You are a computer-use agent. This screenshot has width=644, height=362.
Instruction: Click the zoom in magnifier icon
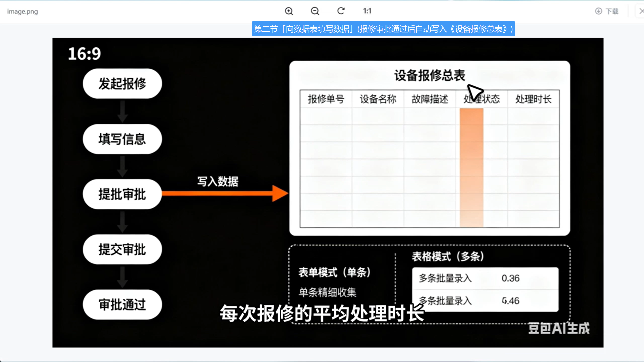289,11
